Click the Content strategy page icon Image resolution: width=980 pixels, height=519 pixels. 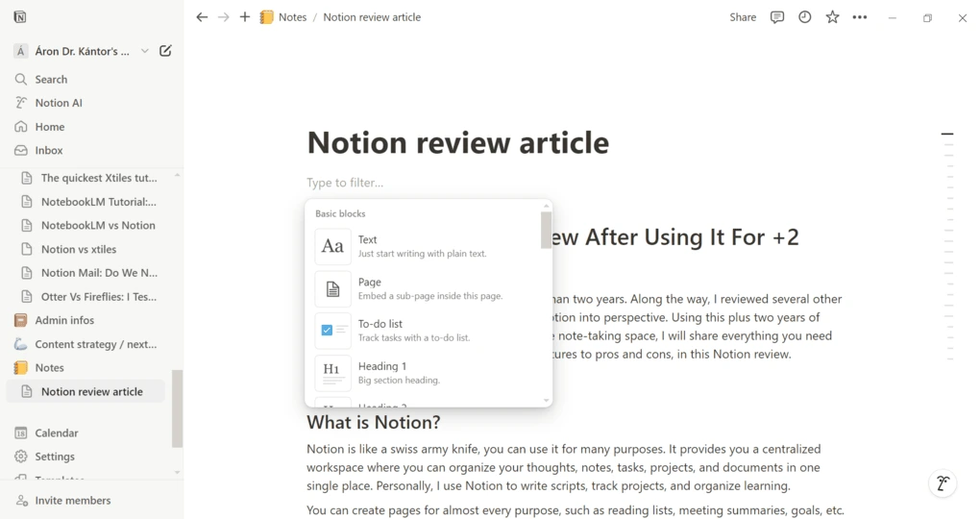tap(20, 344)
